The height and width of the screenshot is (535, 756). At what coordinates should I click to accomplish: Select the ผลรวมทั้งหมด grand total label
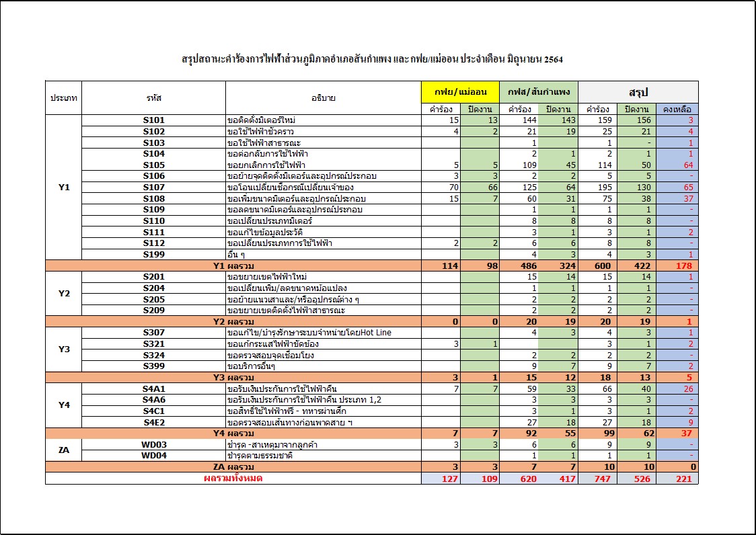pos(233,478)
